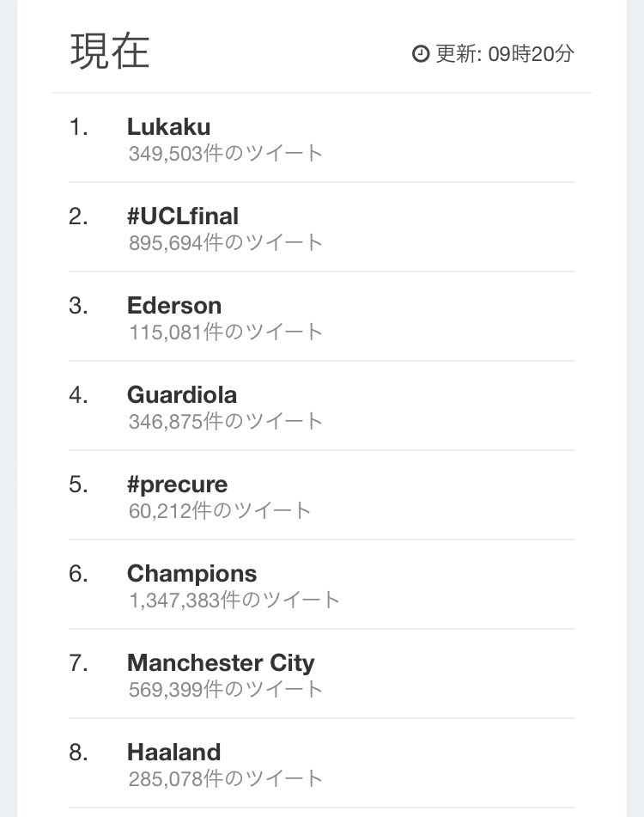
Task: Select the Ederson trending topic
Action: point(174,305)
